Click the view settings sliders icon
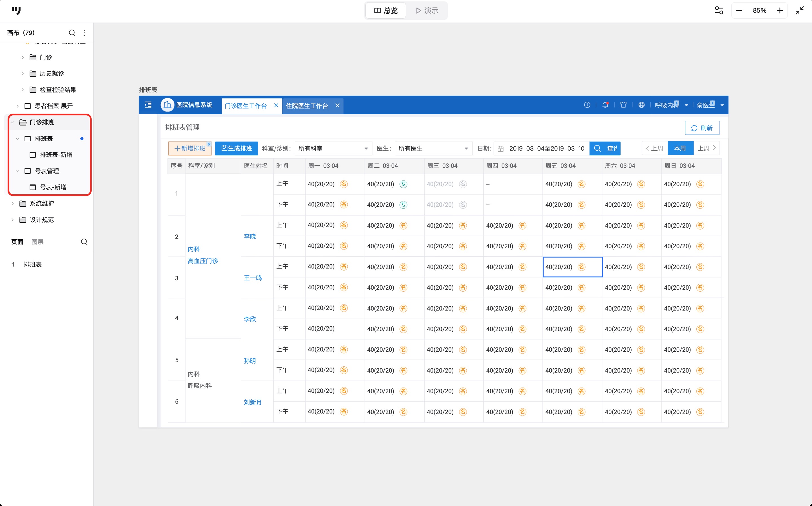 719,11
